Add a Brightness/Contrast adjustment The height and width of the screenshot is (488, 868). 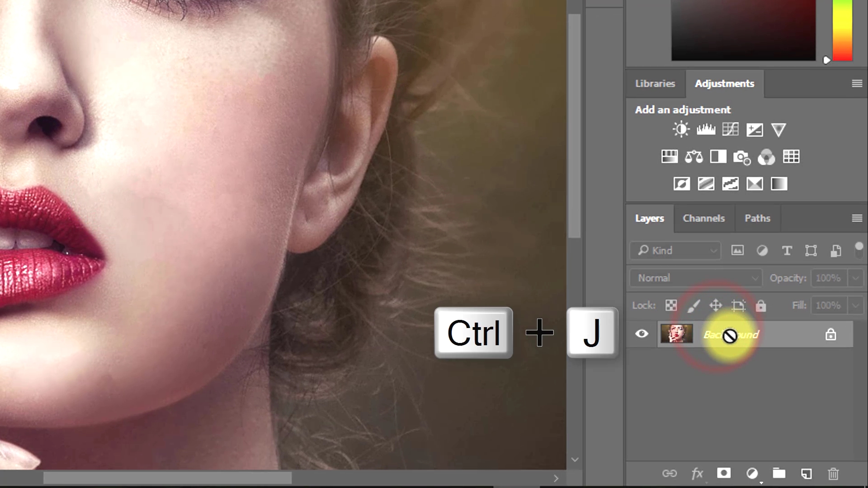tap(681, 130)
